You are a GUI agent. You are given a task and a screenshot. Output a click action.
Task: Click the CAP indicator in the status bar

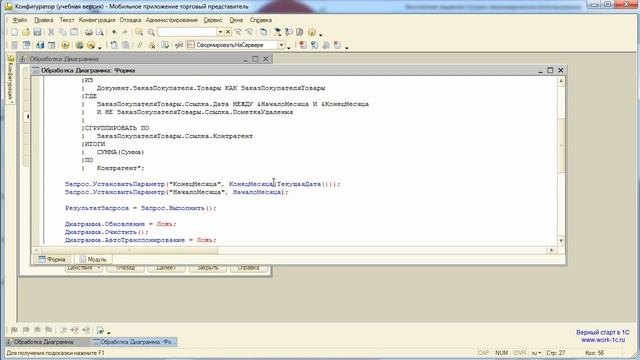pos(483,353)
